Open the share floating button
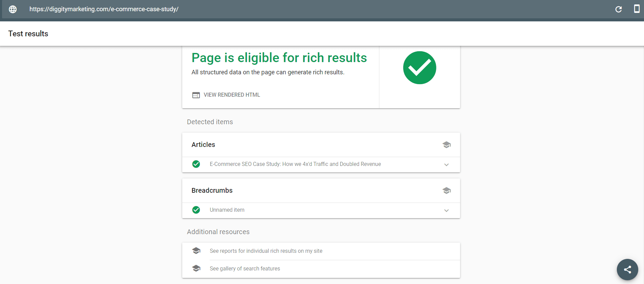The height and width of the screenshot is (284, 644). tap(627, 269)
